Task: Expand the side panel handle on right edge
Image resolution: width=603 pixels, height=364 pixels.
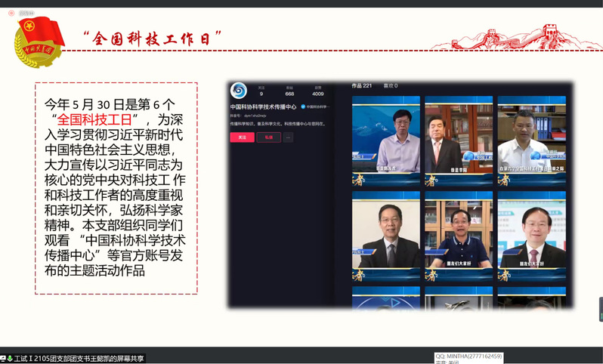Action: [x=600, y=310]
